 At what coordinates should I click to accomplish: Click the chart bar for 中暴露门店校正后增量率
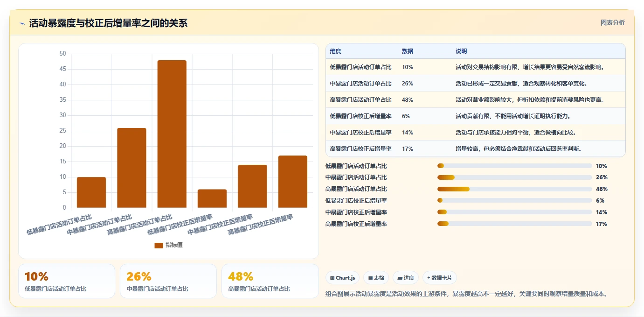(x=253, y=186)
